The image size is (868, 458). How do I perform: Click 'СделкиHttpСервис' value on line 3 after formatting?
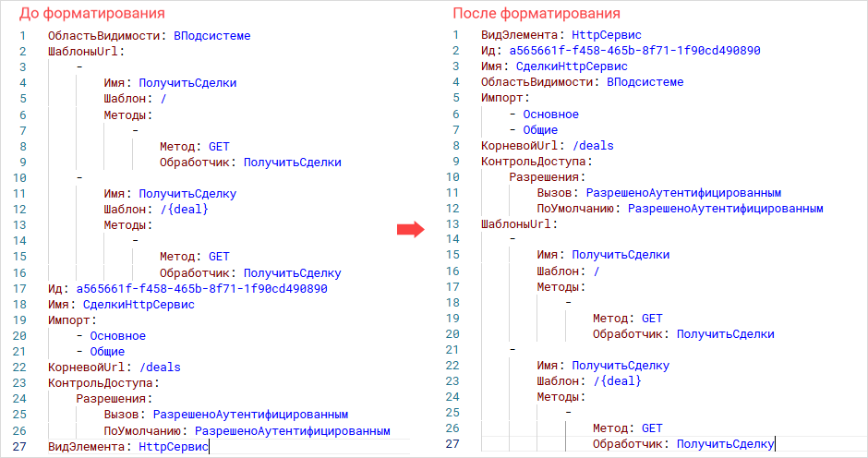pos(572,66)
